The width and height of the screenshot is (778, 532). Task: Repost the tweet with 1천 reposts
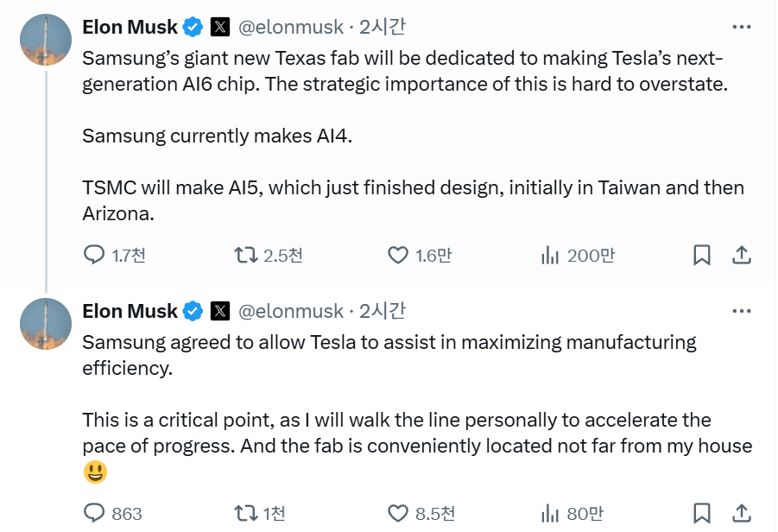(246, 513)
